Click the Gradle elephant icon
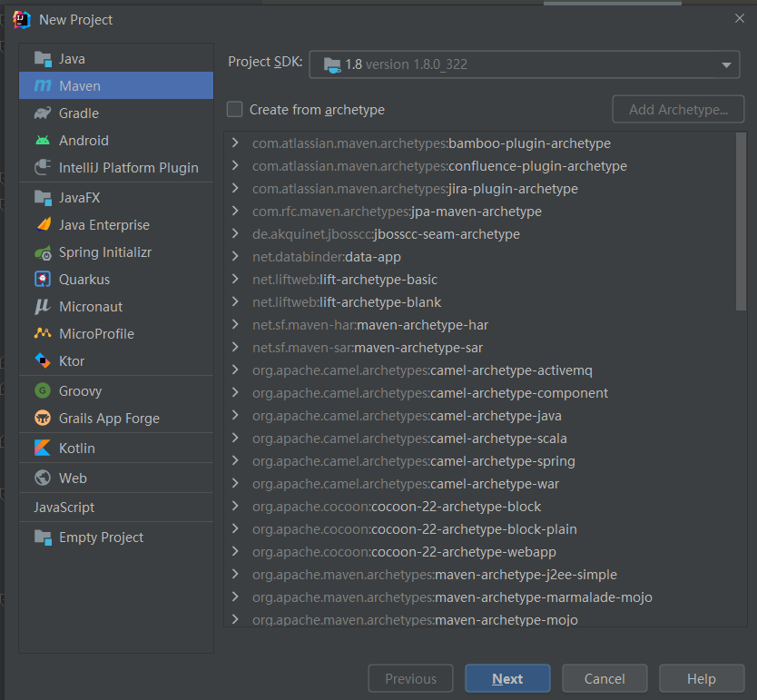Screen dimensions: 757x700 click(43, 113)
